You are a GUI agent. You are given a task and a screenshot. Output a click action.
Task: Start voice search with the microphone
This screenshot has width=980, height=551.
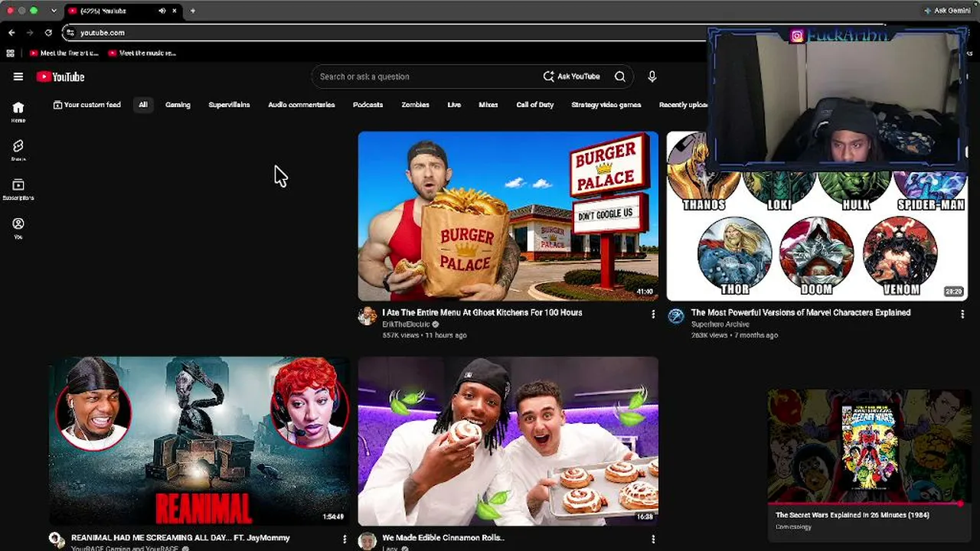(x=652, y=77)
